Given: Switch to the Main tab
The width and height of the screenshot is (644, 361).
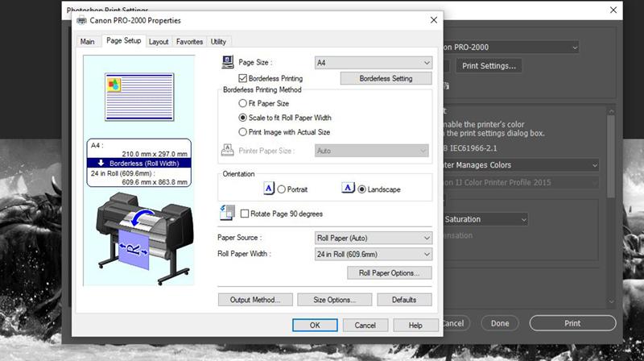Looking at the screenshot, I should (87, 42).
